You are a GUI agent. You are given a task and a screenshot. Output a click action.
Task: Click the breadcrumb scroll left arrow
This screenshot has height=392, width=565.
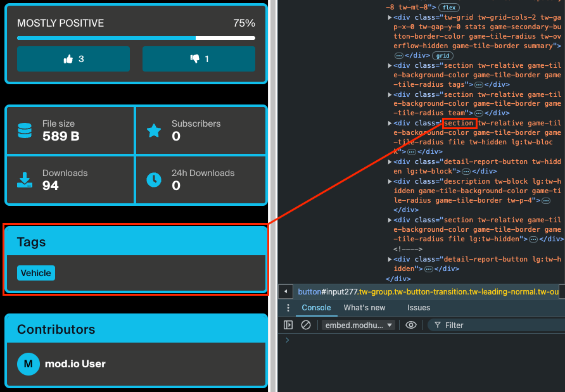(x=286, y=291)
